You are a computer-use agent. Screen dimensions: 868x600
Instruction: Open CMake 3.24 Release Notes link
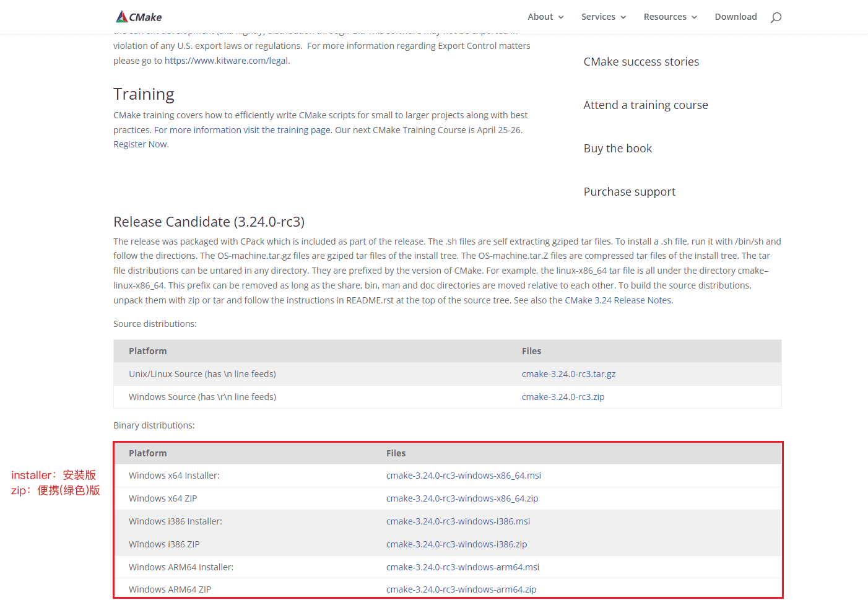point(618,300)
